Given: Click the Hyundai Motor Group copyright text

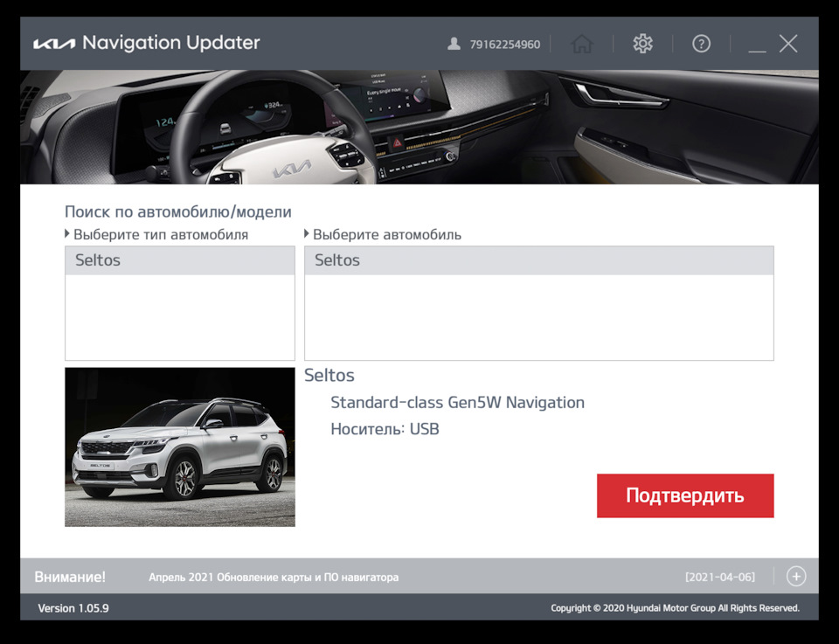Looking at the screenshot, I should 676,608.
